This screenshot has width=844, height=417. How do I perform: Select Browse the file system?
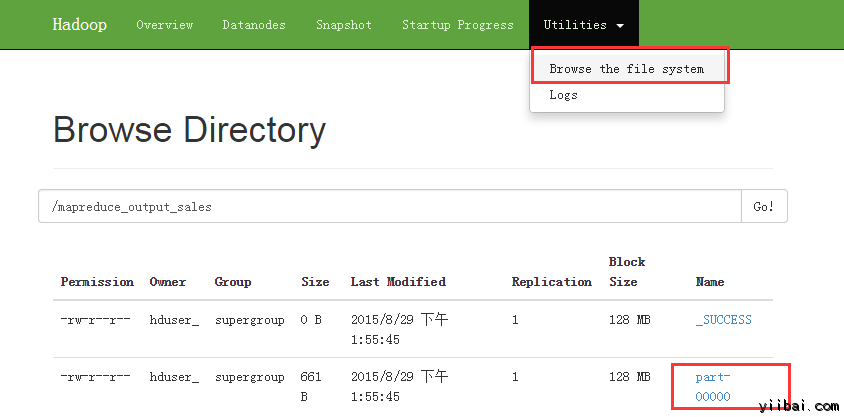point(626,69)
